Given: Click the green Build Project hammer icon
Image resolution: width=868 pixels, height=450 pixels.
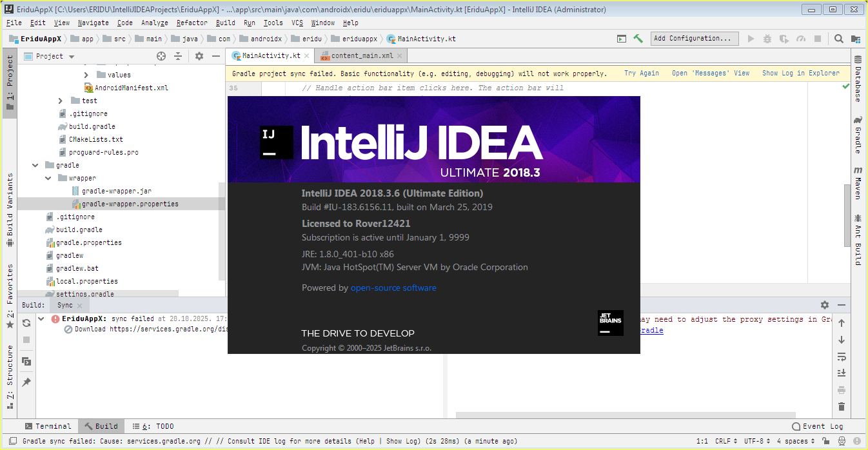Looking at the screenshot, I should tap(638, 39).
